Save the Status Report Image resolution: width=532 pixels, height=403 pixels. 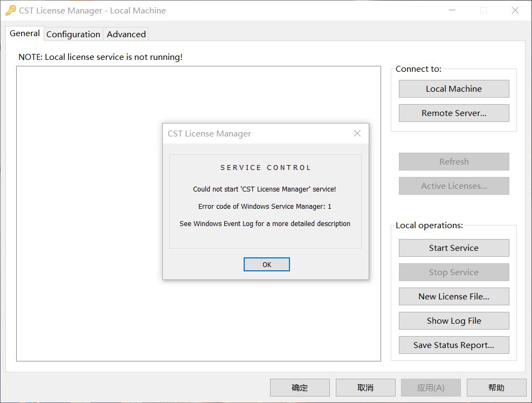pyautogui.click(x=454, y=345)
